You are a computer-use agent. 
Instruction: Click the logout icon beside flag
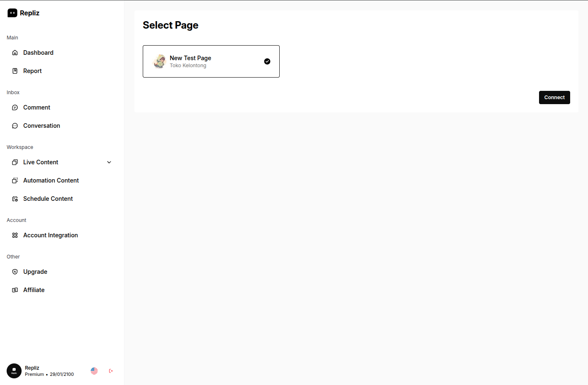(111, 371)
